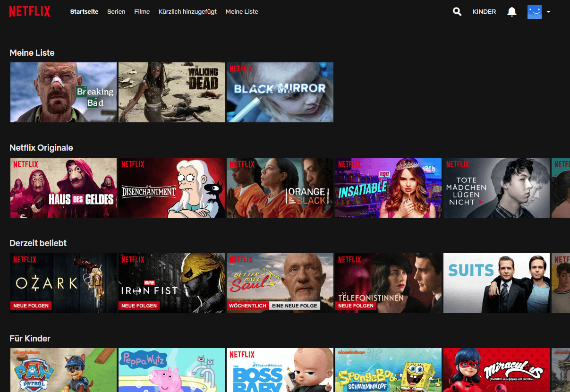Image resolution: width=570 pixels, height=392 pixels.
Task: Select the Iron Fist thumbnail
Action: [x=171, y=283]
